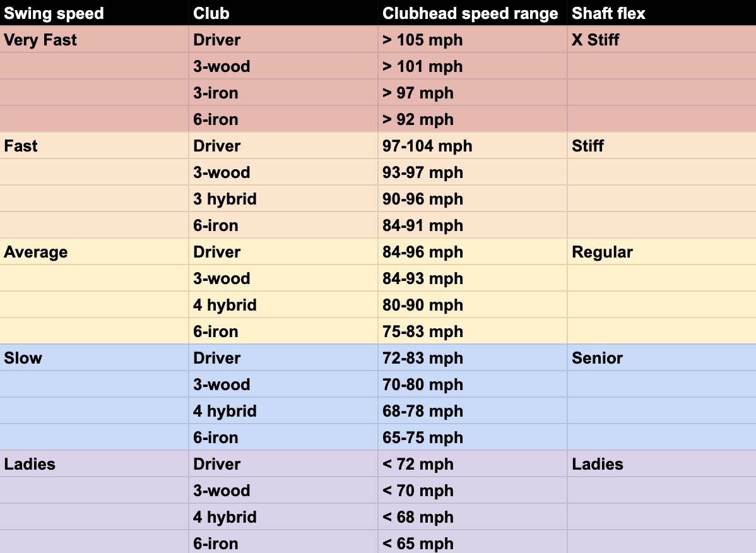Screen dimensions: 756x553
Task: Select the Club column header
Action: click(211, 13)
